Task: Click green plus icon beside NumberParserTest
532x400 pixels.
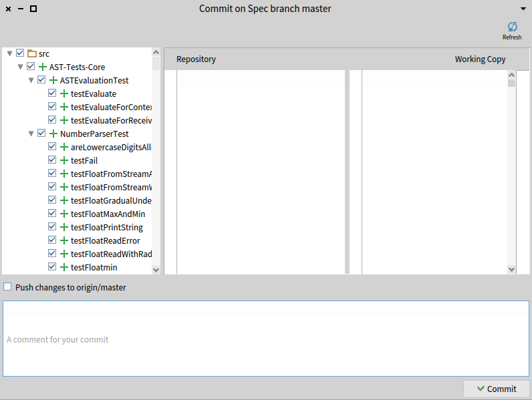Action: tap(53, 134)
